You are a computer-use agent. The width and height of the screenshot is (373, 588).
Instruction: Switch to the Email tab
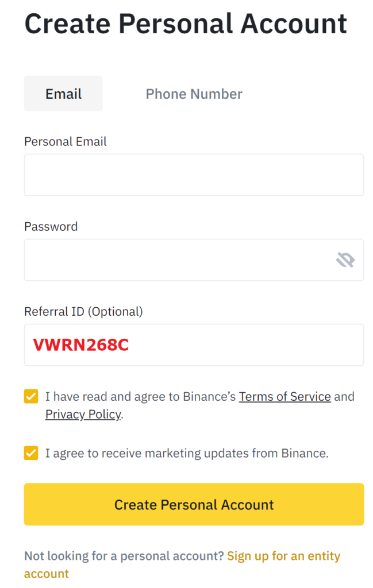click(x=63, y=94)
